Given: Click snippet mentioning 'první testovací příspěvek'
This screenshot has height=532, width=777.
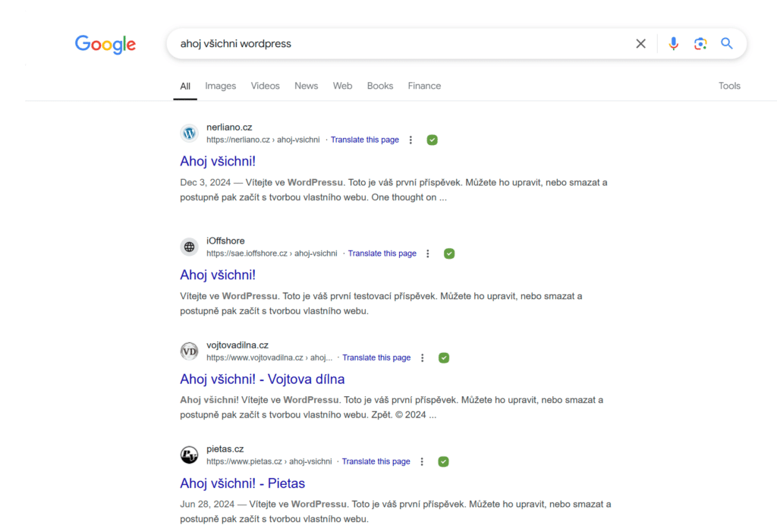Looking at the screenshot, I should click(x=381, y=304).
